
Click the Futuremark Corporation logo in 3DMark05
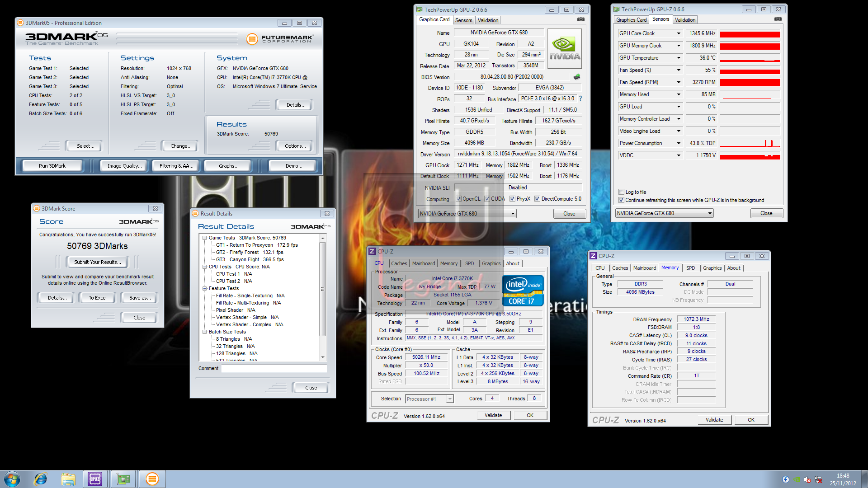coord(280,39)
